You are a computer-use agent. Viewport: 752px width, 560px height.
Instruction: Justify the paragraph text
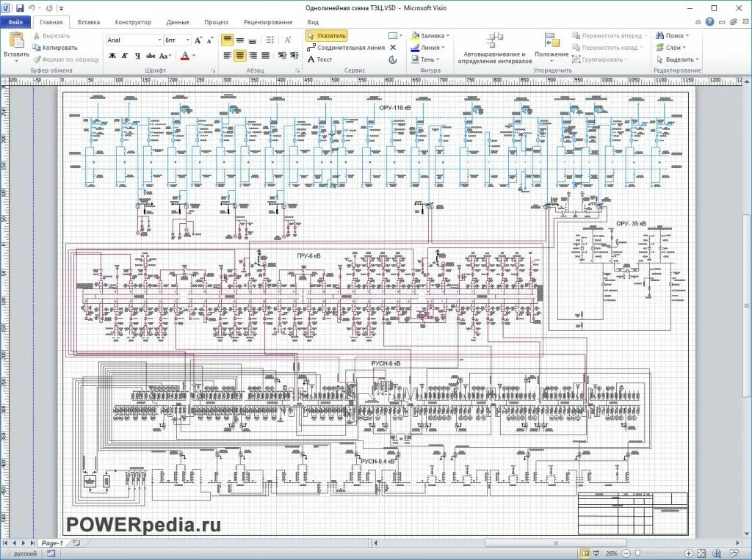[x=264, y=56]
